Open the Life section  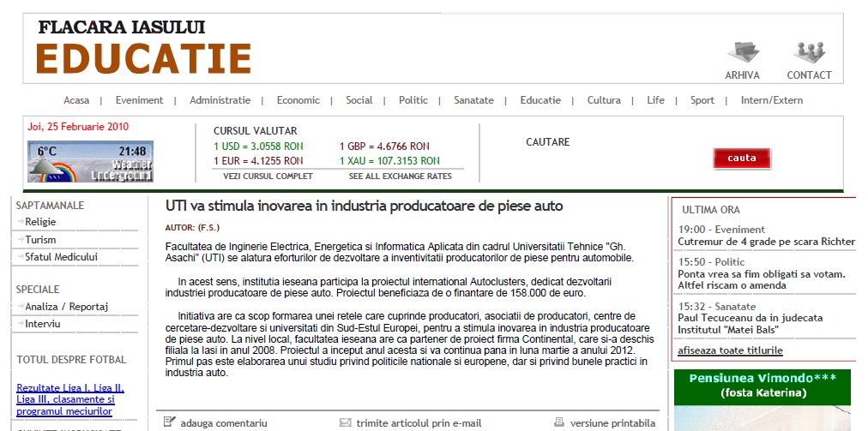pos(655,100)
